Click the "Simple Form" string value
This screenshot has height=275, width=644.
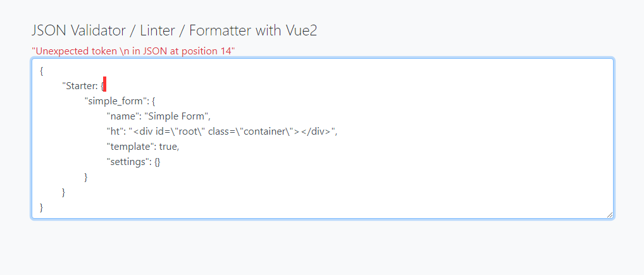click(x=177, y=116)
